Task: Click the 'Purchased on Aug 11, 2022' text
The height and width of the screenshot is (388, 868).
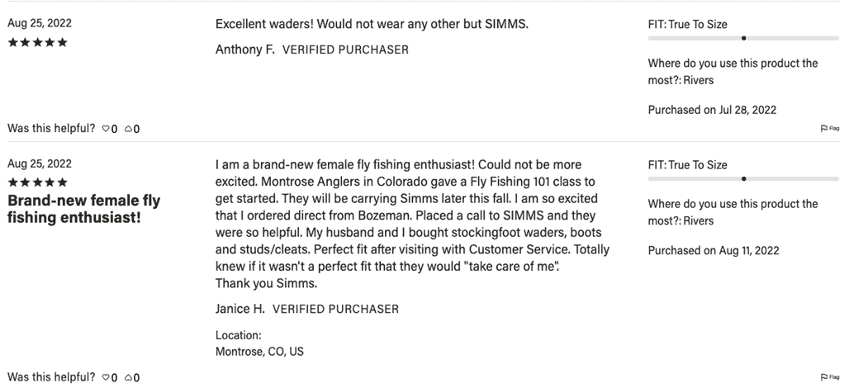Action: tap(712, 250)
